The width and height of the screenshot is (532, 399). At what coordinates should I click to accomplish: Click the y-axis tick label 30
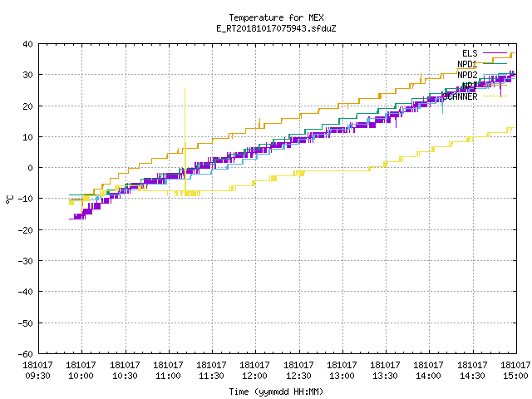click(x=27, y=75)
